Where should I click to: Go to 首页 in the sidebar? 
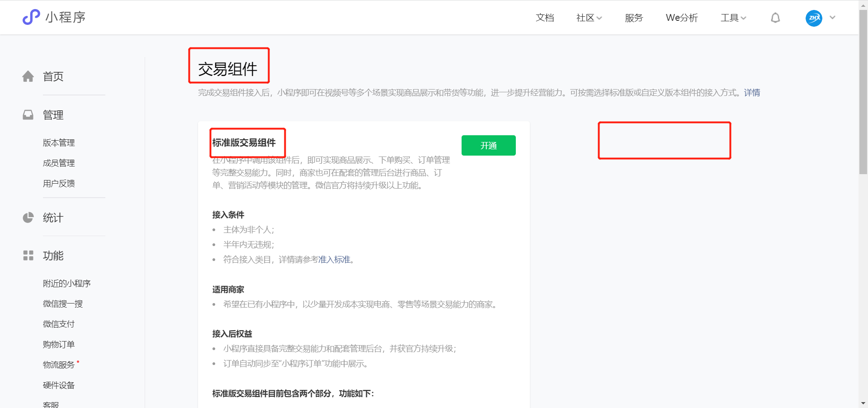pos(53,76)
